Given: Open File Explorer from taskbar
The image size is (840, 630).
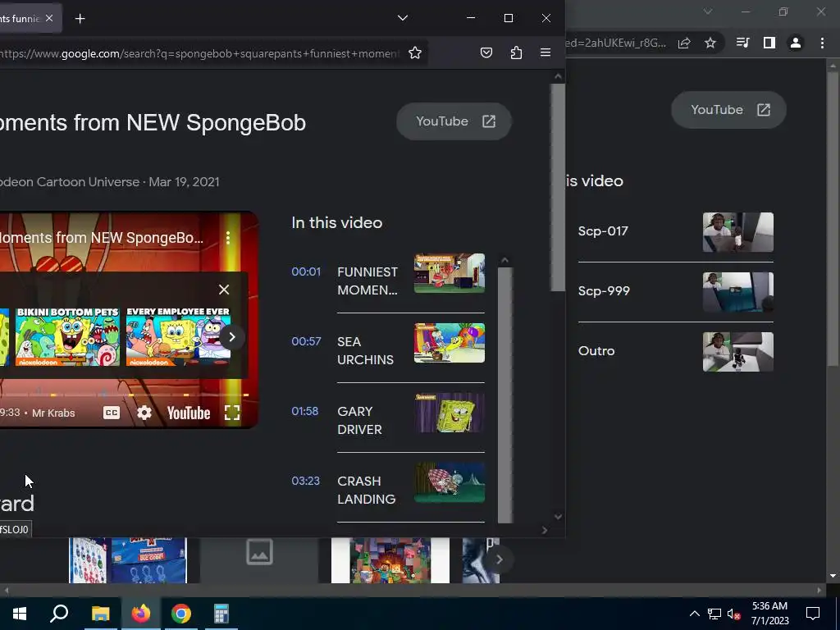Looking at the screenshot, I should tap(100, 614).
